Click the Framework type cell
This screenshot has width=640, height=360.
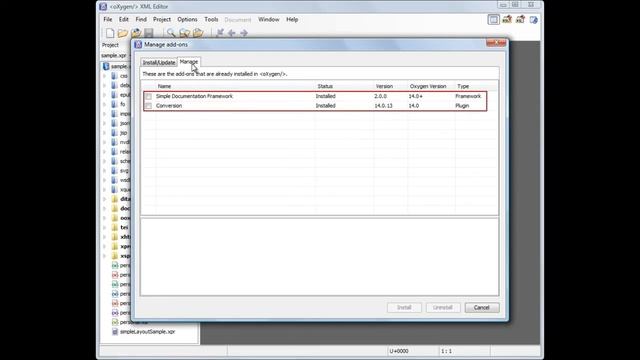coord(468,96)
